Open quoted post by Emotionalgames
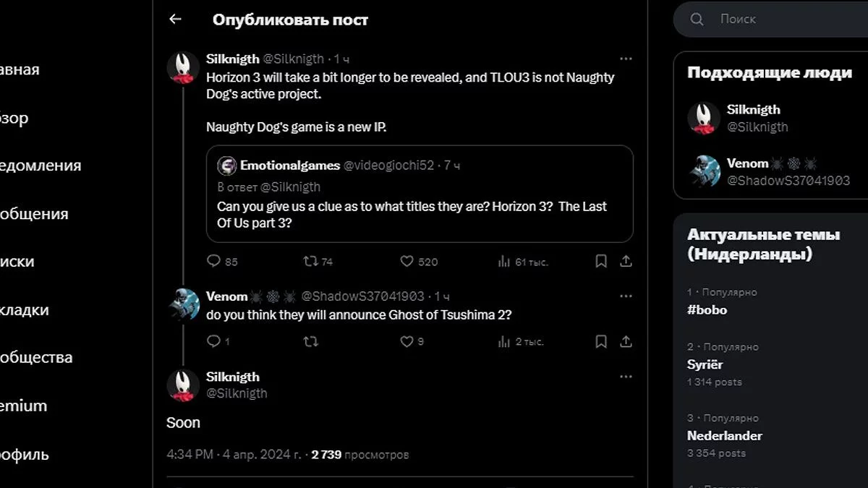This screenshot has height=488, width=868. click(420, 194)
